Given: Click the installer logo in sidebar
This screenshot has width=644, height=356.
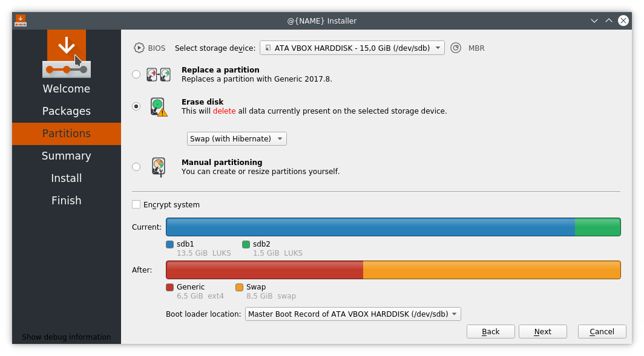Looking at the screenshot, I should coord(67,54).
